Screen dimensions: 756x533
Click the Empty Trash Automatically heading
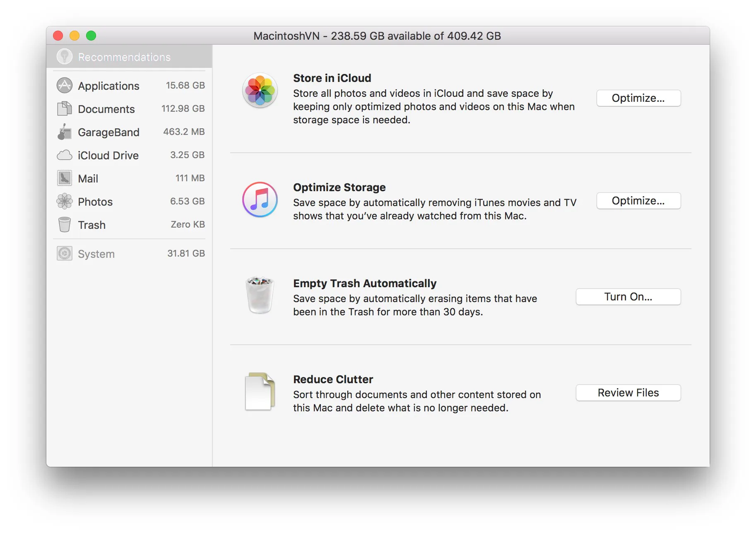pyautogui.click(x=365, y=283)
